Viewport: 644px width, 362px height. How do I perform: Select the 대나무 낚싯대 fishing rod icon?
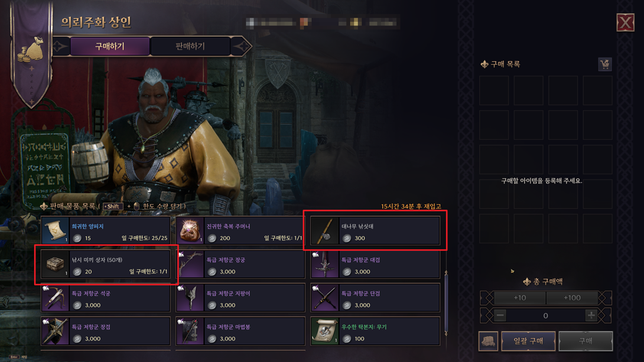tap(325, 231)
